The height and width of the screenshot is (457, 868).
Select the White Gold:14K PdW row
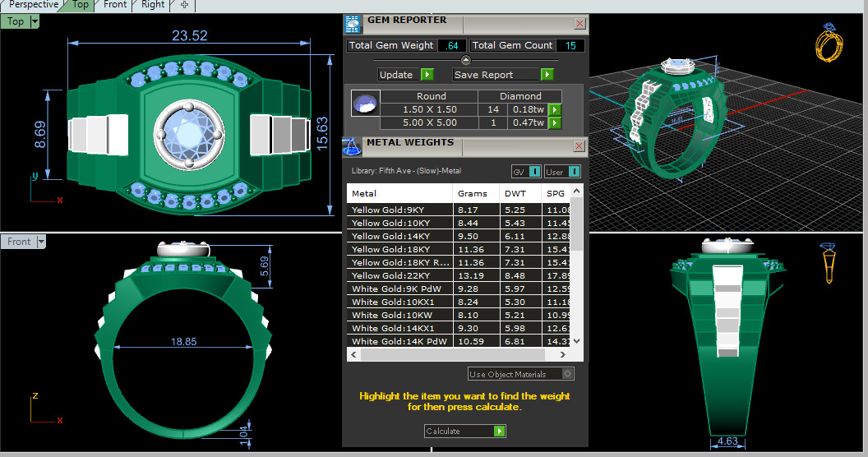[459, 341]
